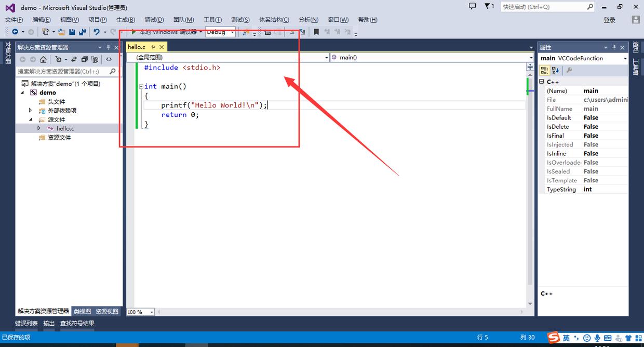This screenshot has width=644, height=347.
Task: Click the Home icon in 解决方案资源管理器
Action: pos(44,59)
